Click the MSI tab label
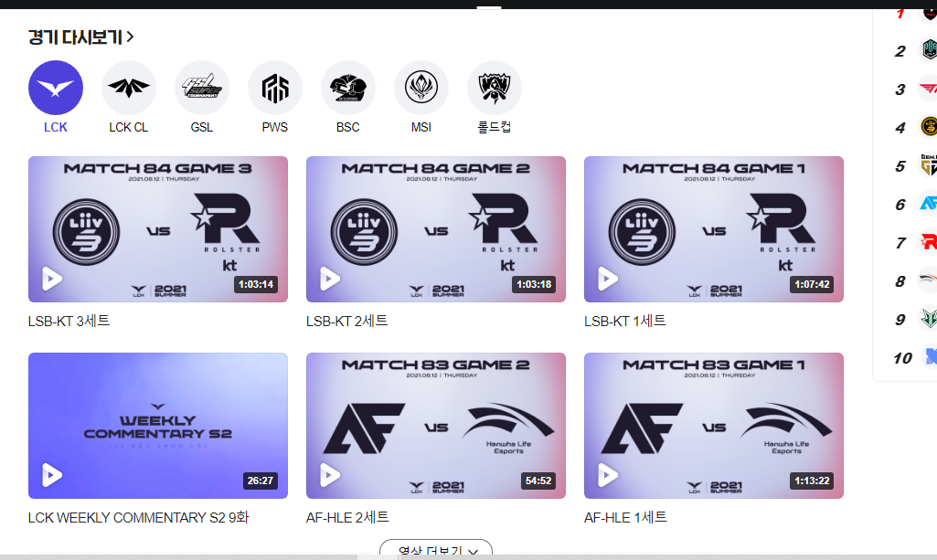This screenshot has width=937, height=560. click(421, 127)
